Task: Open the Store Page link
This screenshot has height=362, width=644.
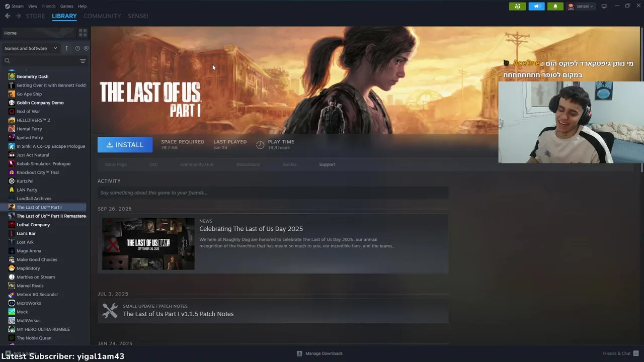Action: 116,164
